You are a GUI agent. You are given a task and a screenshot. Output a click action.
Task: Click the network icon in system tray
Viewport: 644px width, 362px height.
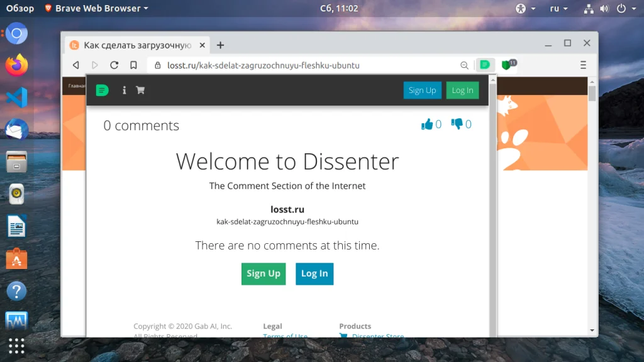pyautogui.click(x=589, y=8)
